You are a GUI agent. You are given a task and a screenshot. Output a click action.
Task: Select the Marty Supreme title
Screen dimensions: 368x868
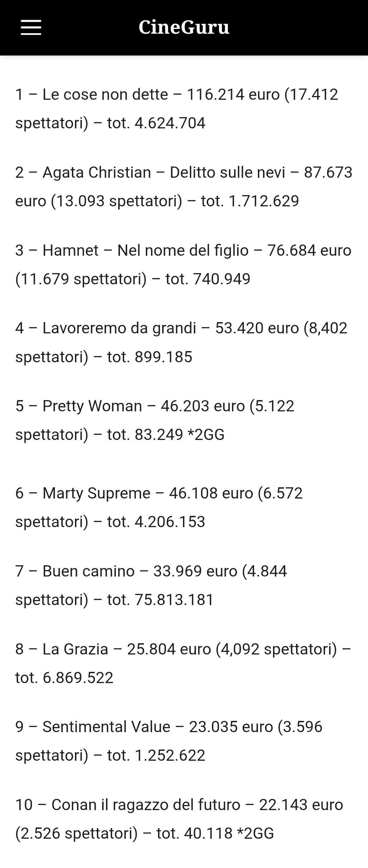(96, 493)
